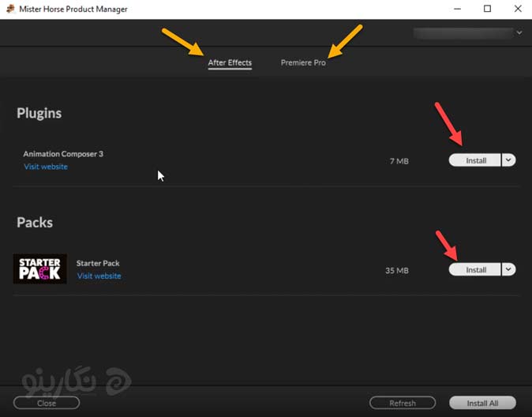The width and height of the screenshot is (532, 417).
Task: Open dropdown next to Starter Pack Install
Action: coord(508,269)
